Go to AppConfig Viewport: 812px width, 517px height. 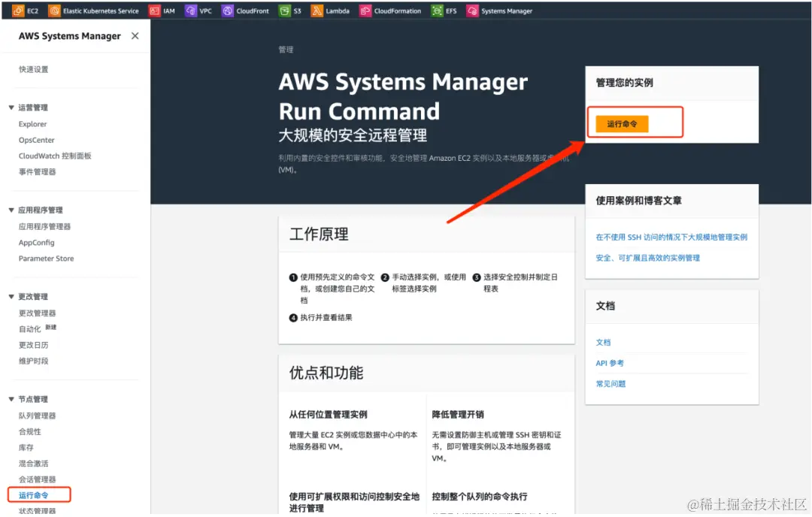(x=36, y=243)
